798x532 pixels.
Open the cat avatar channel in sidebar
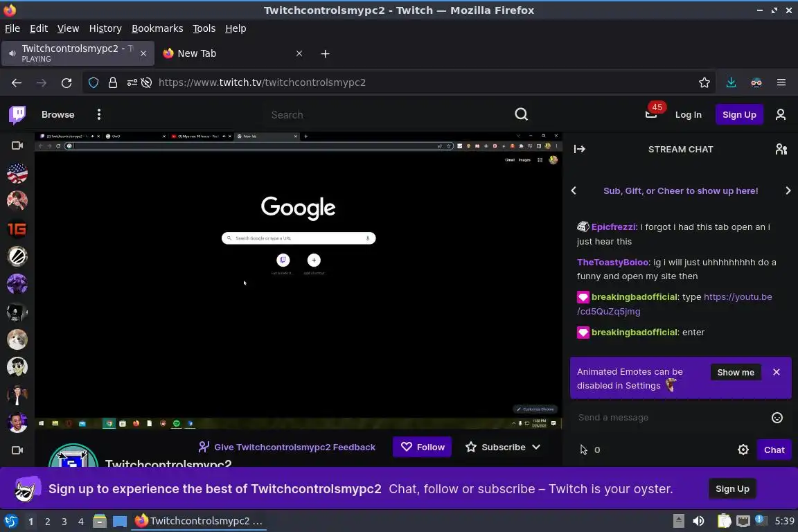click(17, 339)
